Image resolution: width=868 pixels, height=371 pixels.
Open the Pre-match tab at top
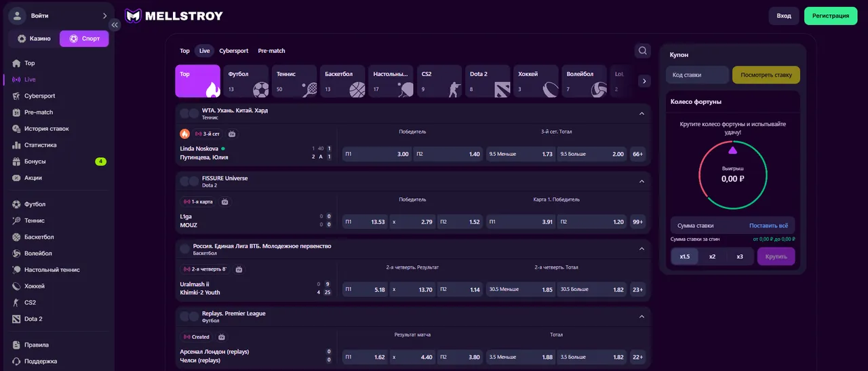tap(271, 51)
